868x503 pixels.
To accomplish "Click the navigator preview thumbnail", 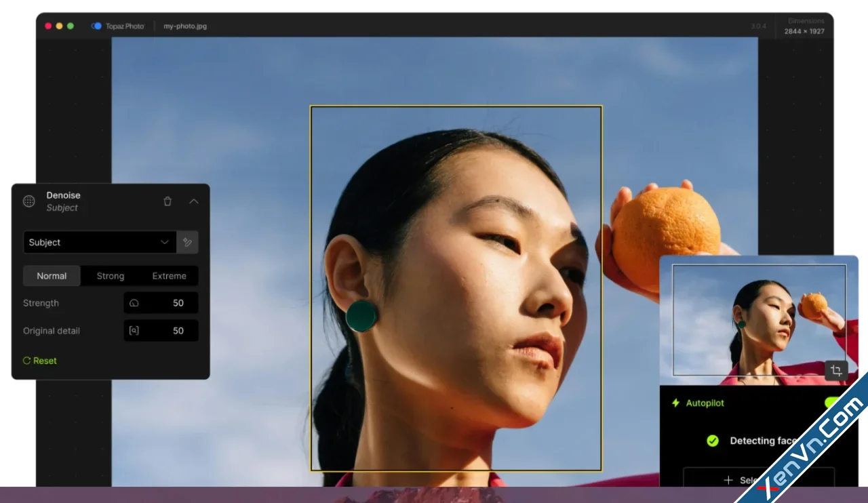I will pyautogui.click(x=759, y=320).
